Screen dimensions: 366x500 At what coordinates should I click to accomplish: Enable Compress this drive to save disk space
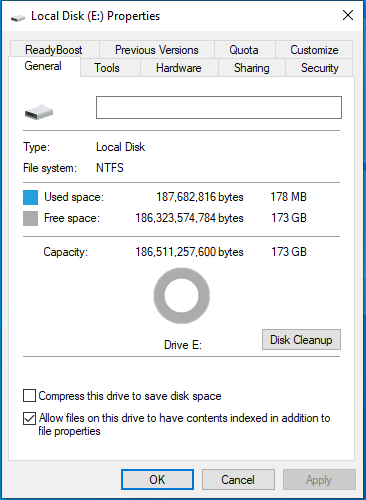click(29, 396)
